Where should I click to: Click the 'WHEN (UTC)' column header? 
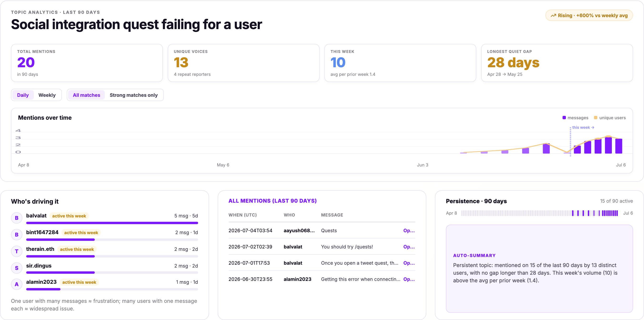pos(242,215)
